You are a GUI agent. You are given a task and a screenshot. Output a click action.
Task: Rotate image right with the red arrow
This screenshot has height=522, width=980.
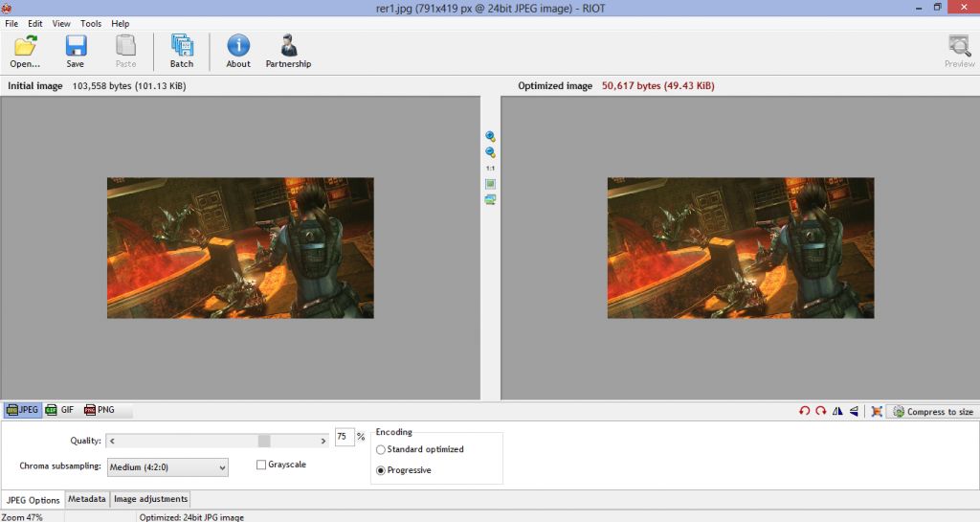[820, 411]
